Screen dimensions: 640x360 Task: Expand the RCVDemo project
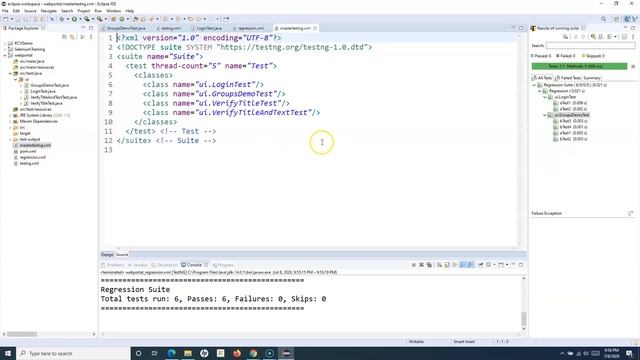click(x=5, y=43)
